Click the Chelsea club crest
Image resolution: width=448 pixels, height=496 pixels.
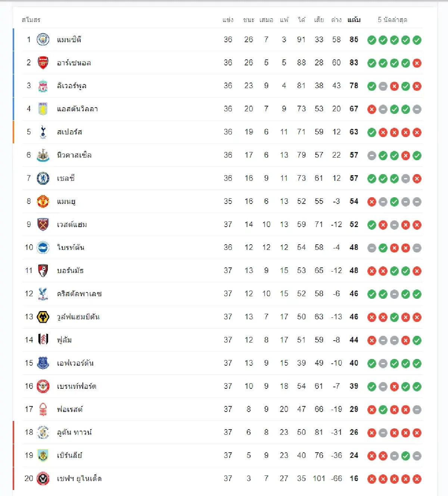coord(43,178)
